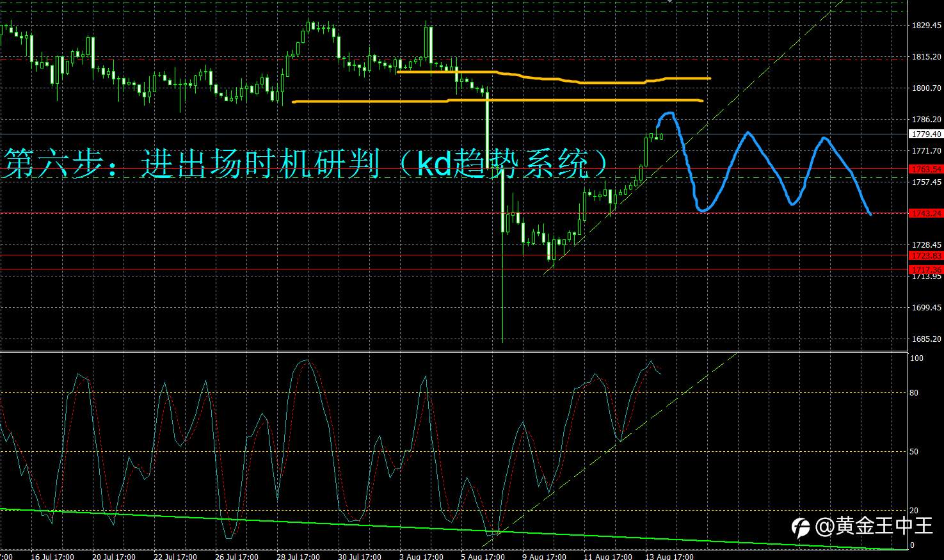Click the 1757.45 price axis label
This screenshot has height=560, width=944.
pyautogui.click(x=926, y=182)
